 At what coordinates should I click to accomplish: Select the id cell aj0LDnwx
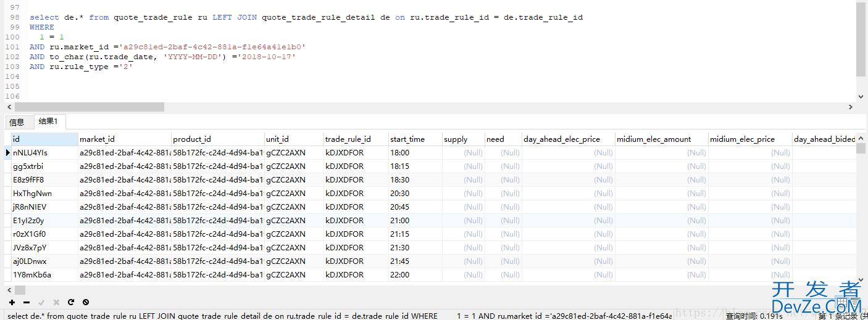tap(44, 261)
